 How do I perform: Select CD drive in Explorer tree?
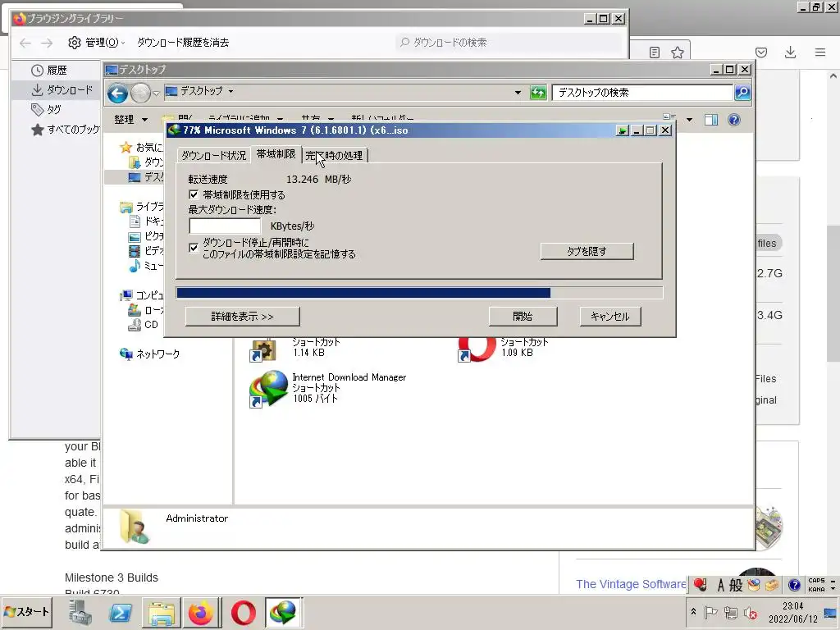click(x=143, y=325)
